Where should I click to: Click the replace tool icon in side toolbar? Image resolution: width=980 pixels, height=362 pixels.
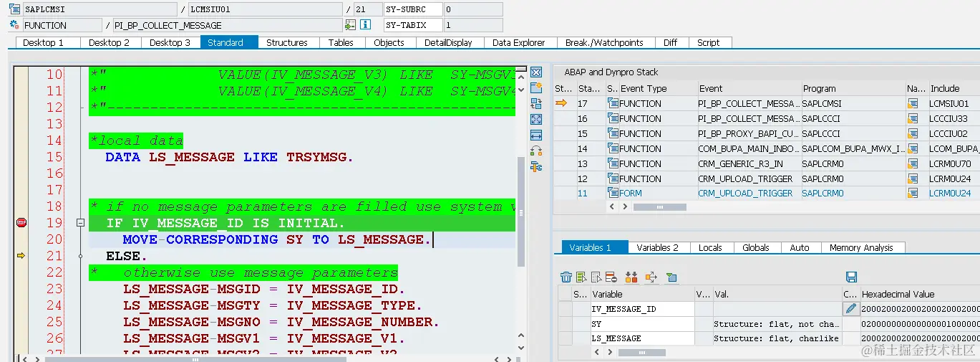pos(536,103)
